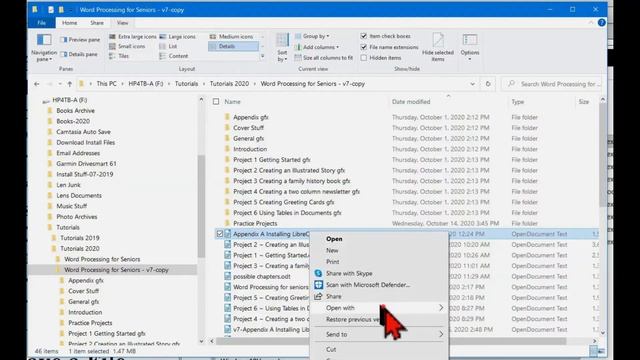Click the navigation pane vertical scrollbar
640x360 pixels.
point(201,206)
